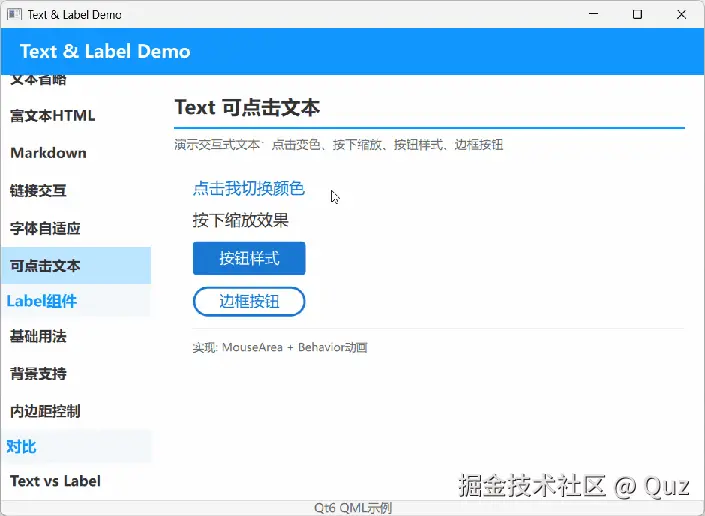Screen dimensions: 705x516
Task: Click the blue 按钮样式 button
Action: pyautogui.click(x=249, y=258)
